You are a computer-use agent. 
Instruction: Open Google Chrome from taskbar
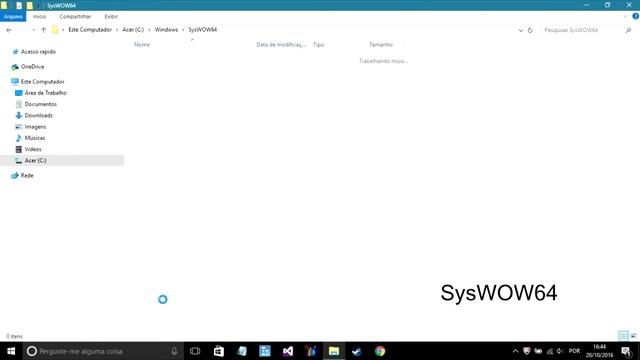pos(380,351)
